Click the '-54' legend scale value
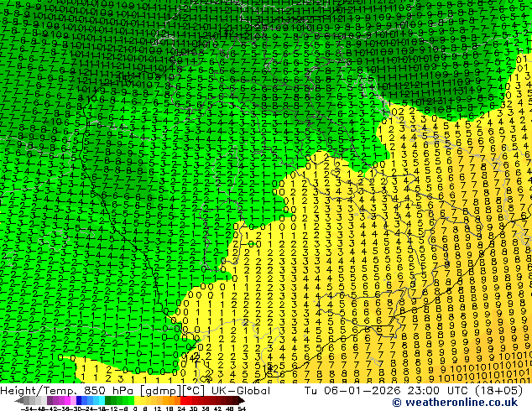 27,408
